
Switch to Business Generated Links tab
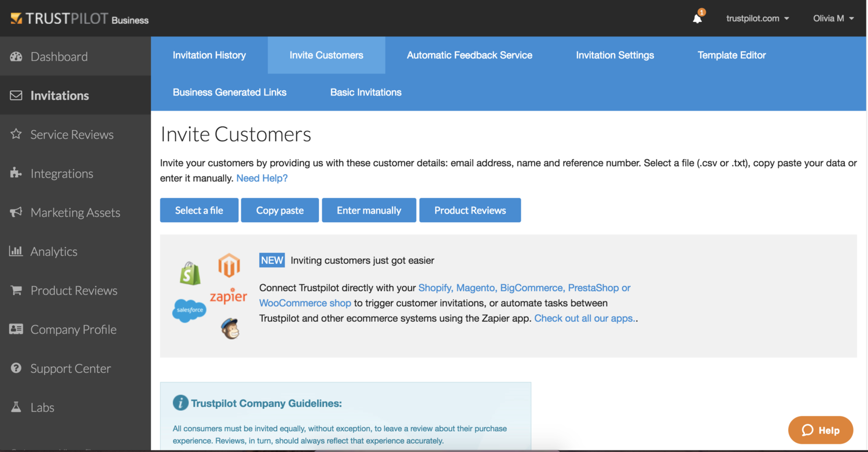[x=230, y=92]
